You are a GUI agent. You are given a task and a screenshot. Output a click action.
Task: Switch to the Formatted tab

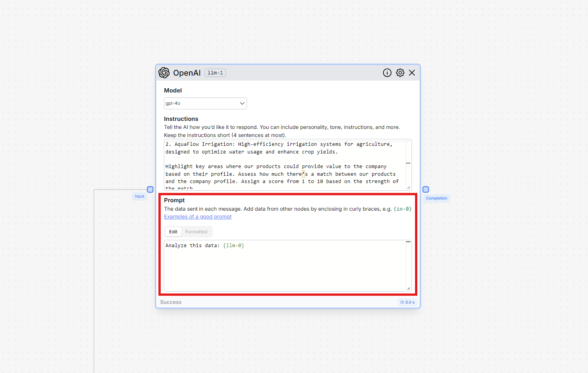[x=196, y=232]
